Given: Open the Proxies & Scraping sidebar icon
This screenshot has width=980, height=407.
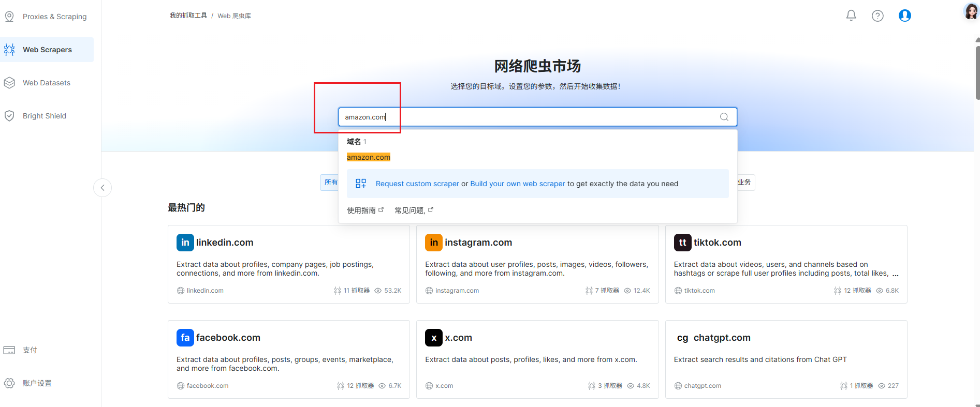Looking at the screenshot, I should (9, 17).
